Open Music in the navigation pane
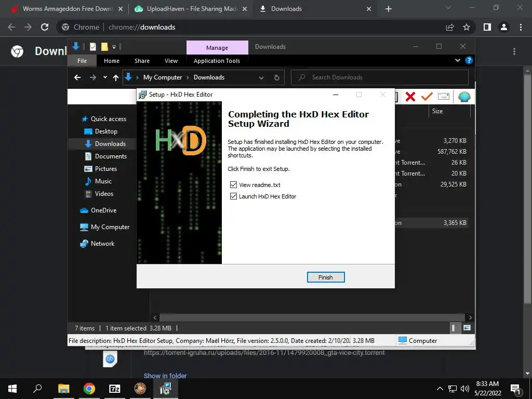Image resolution: width=532 pixels, height=399 pixels. click(x=103, y=181)
